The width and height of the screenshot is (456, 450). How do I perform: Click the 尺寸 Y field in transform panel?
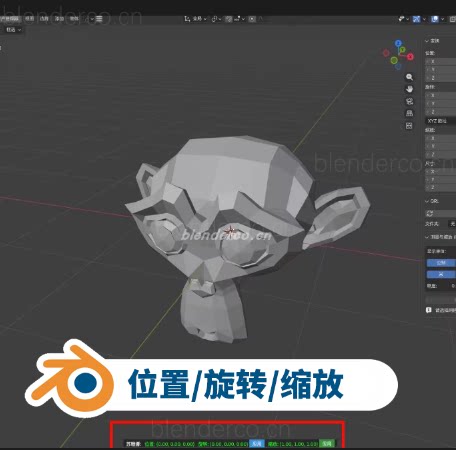pos(441,180)
